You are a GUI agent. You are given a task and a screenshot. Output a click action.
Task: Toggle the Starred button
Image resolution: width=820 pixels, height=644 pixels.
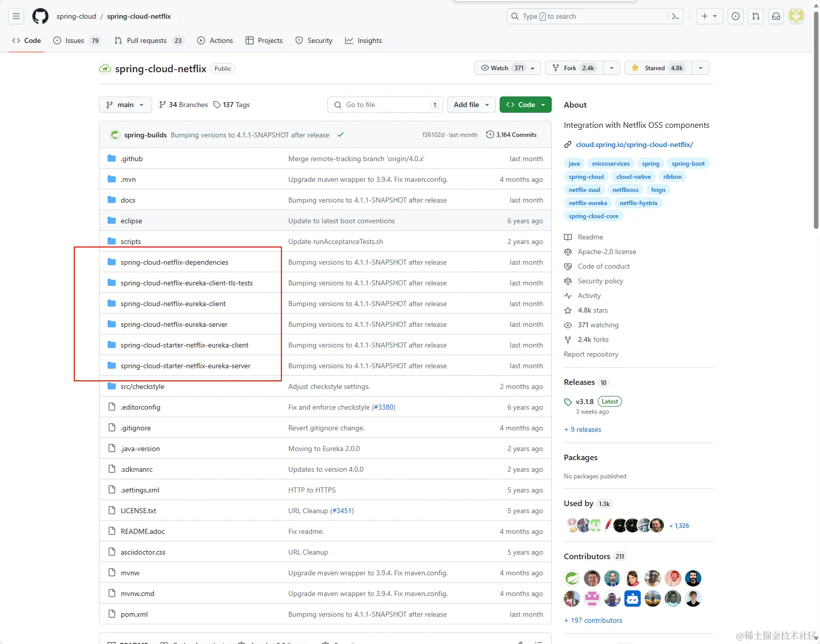[x=658, y=68]
